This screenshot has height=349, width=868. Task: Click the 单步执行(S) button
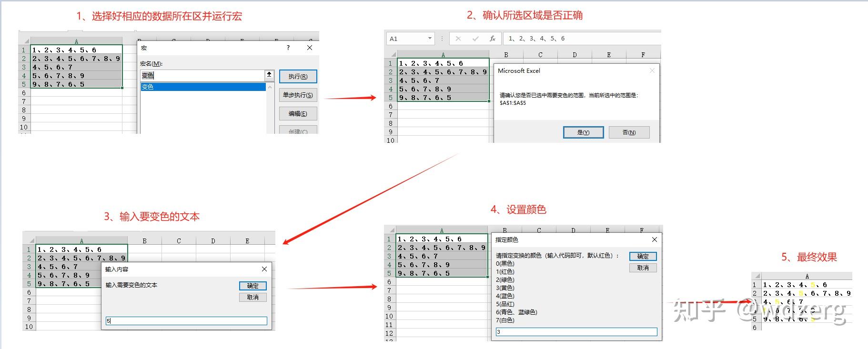pos(298,95)
